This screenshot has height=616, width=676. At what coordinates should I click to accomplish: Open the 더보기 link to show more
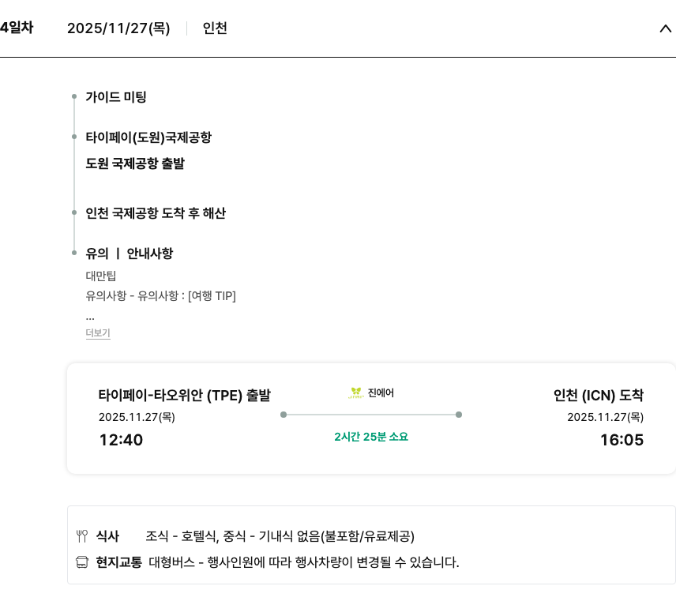tap(98, 333)
